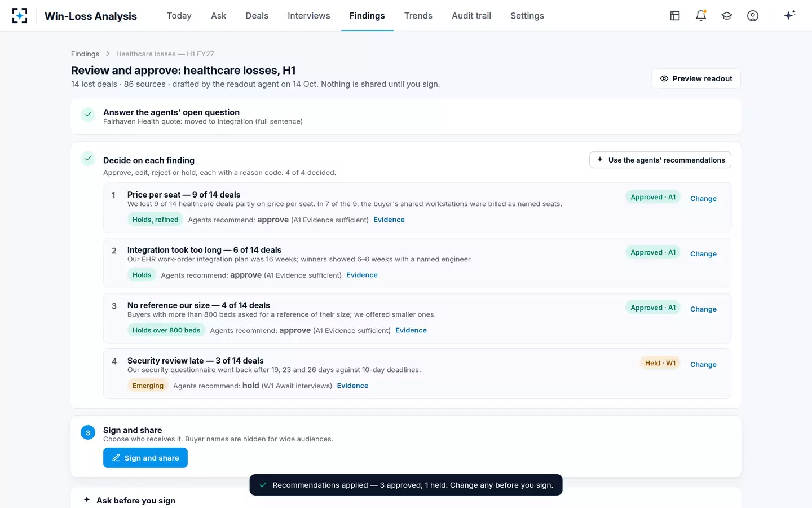Click the Emerging status tag
Viewport: 812px width, 508px height.
(148, 386)
